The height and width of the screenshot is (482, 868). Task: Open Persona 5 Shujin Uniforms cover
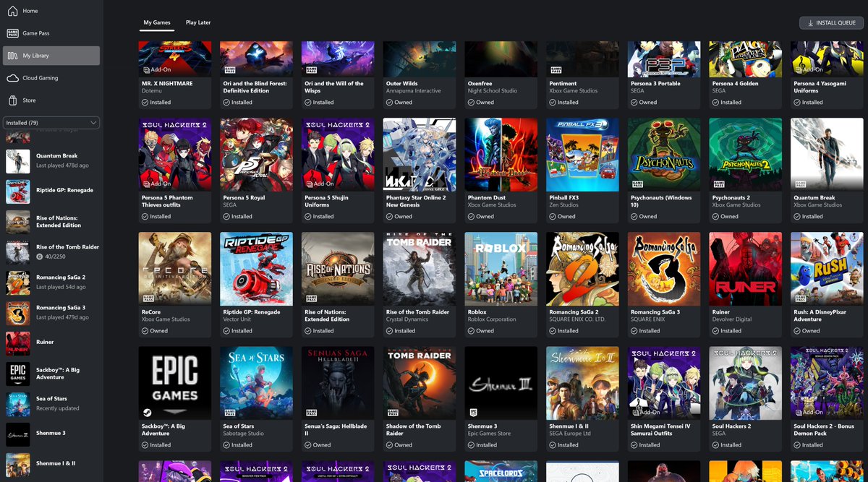(x=338, y=155)
